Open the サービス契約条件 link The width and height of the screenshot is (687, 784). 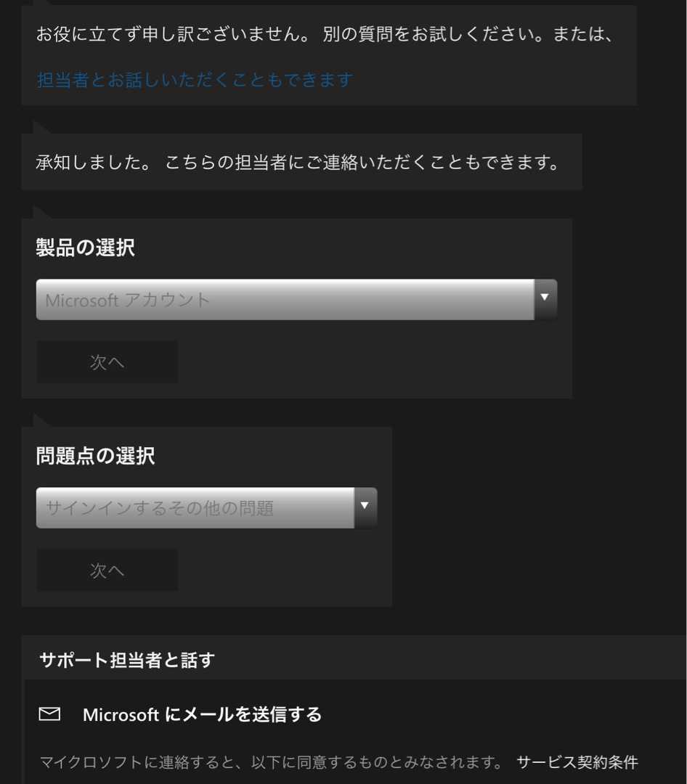[577, 762]
